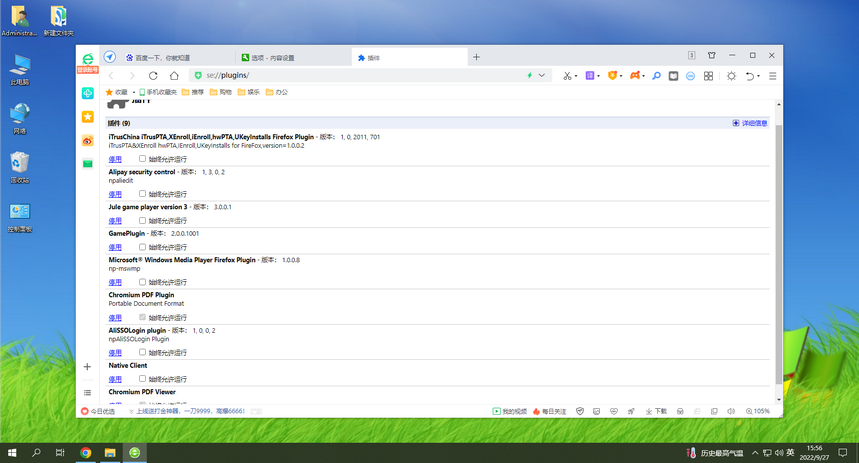Check always allow for AliSSOLogin plugin
Image resolution: width=859 pixels, height=463 pixels.
pyautogui.click(x=142, y=352)
